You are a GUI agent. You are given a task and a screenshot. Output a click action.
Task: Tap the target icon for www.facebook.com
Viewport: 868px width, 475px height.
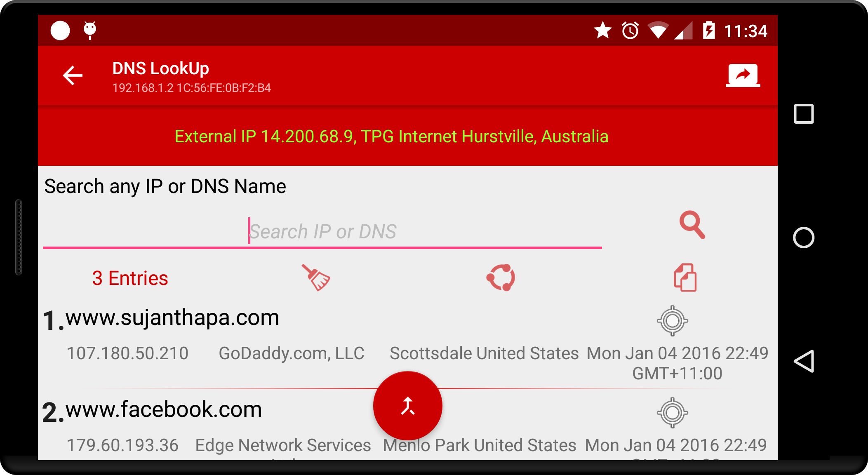tap(672, 413)
